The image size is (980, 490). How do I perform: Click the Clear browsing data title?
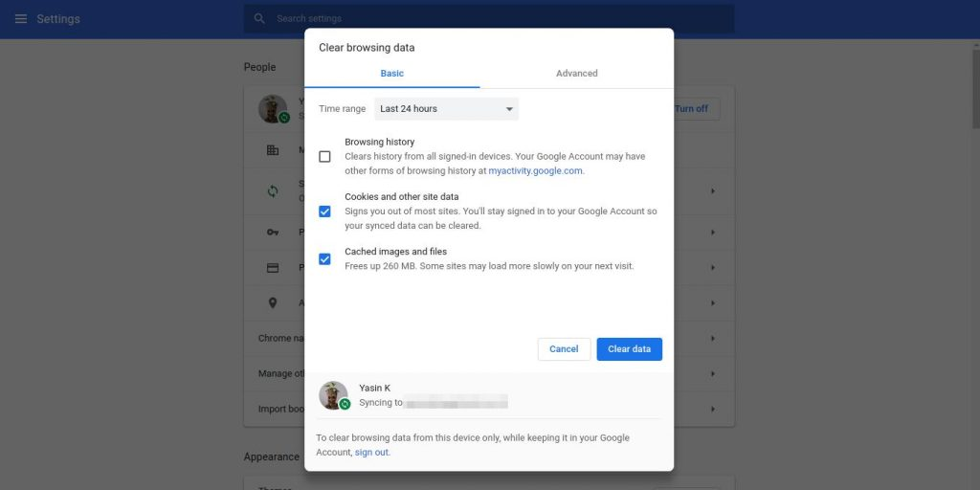367,48
